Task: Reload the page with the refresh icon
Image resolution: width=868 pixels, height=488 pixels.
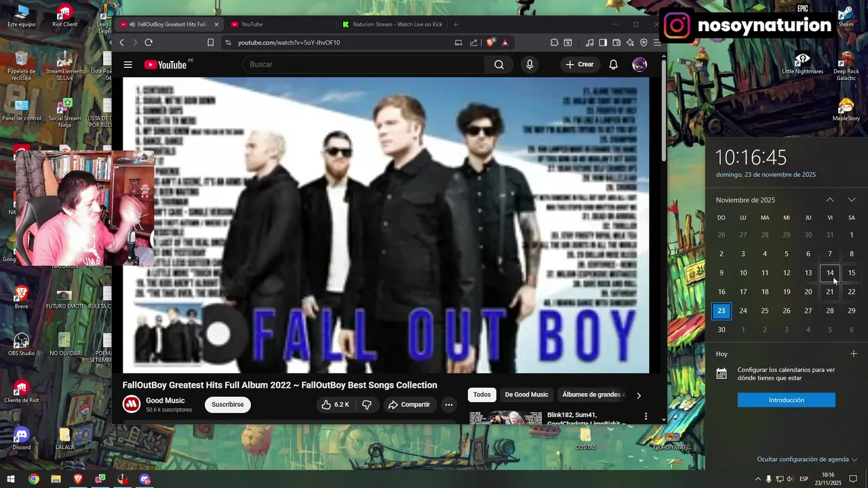Action: click(149, 43)
